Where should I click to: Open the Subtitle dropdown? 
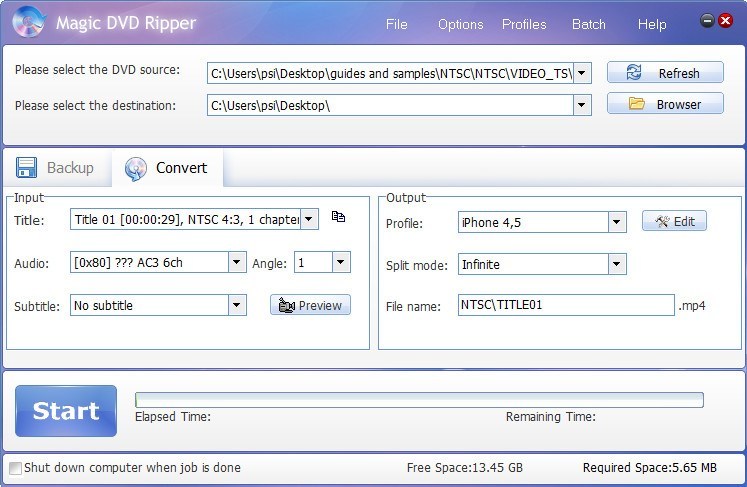coord(237,305)
